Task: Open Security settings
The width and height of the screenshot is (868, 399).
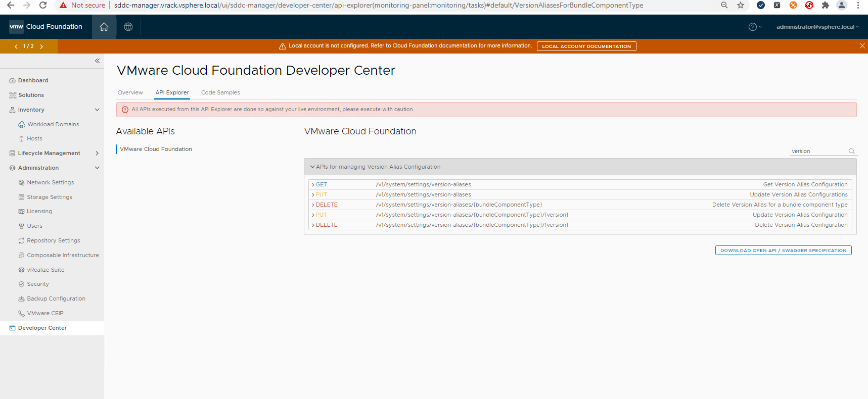Action: point(38,284)
